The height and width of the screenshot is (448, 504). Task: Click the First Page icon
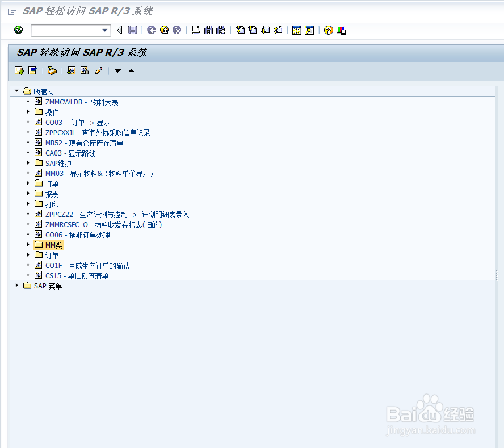click(x=240, y=30)
